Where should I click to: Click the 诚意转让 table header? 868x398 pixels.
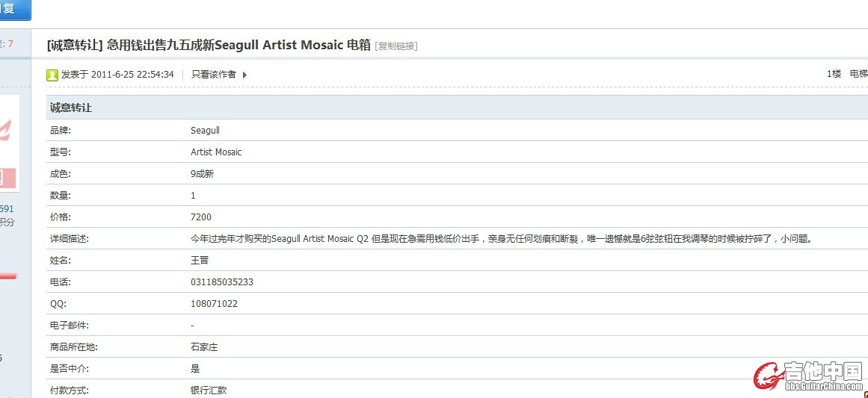(71, 108)
